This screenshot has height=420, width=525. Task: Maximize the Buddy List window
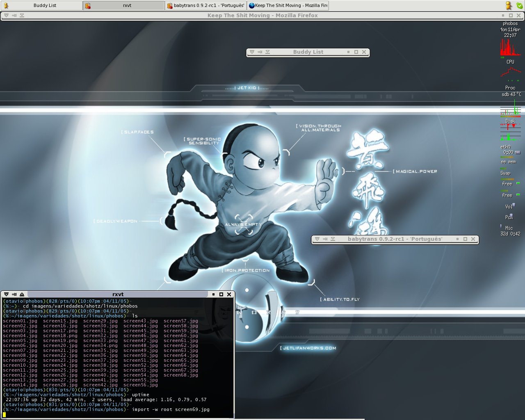tap(356, 52)
